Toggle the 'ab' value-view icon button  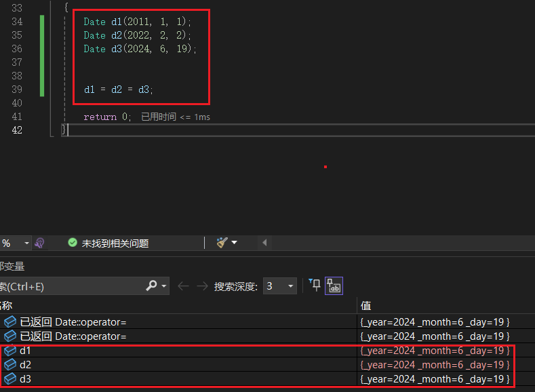pyautogui.click(x=334, y=286)
